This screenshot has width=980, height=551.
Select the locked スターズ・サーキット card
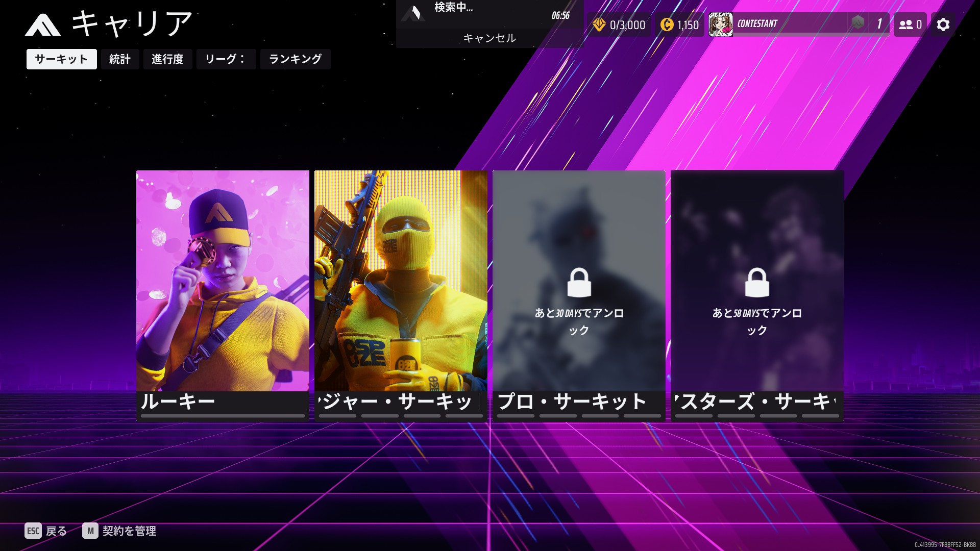(757, 295)
